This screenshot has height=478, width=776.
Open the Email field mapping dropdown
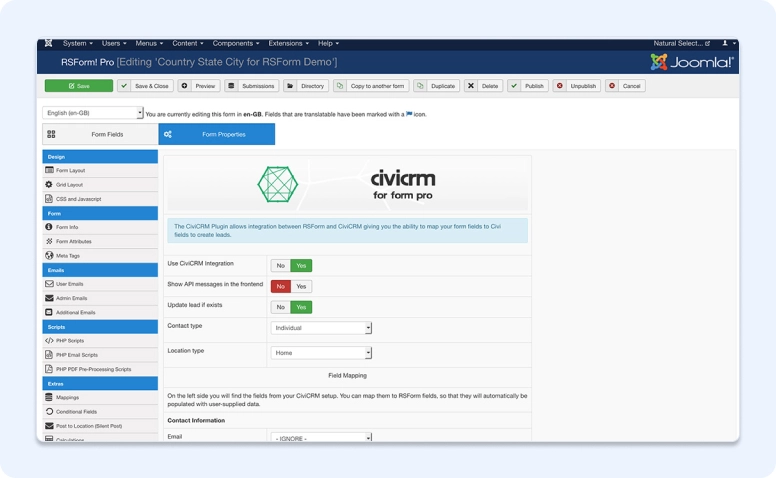321,438
